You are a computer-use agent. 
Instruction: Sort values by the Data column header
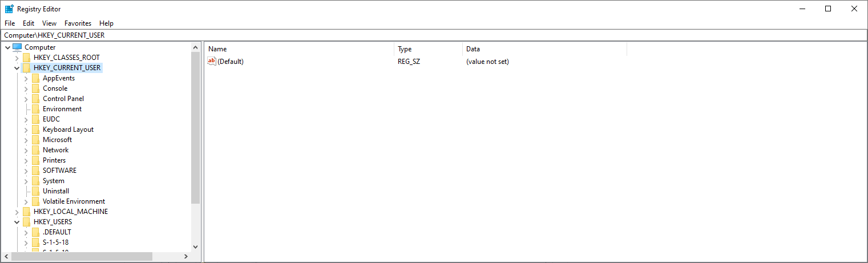point(544,49)
